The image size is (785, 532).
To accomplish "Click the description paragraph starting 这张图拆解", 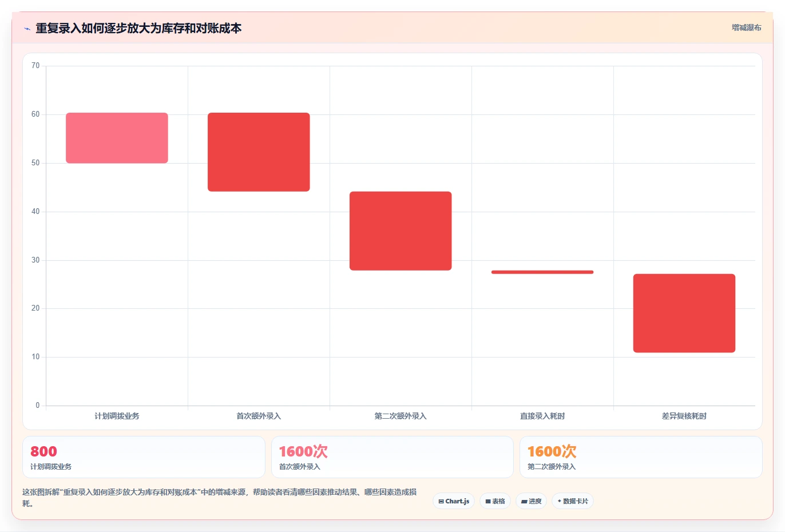I will [x=220, y=498].
